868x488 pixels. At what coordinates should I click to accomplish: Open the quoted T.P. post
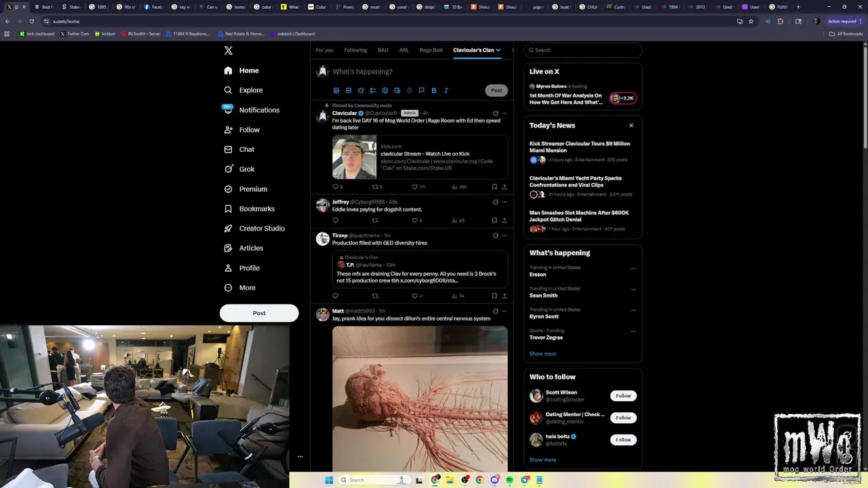420,268
